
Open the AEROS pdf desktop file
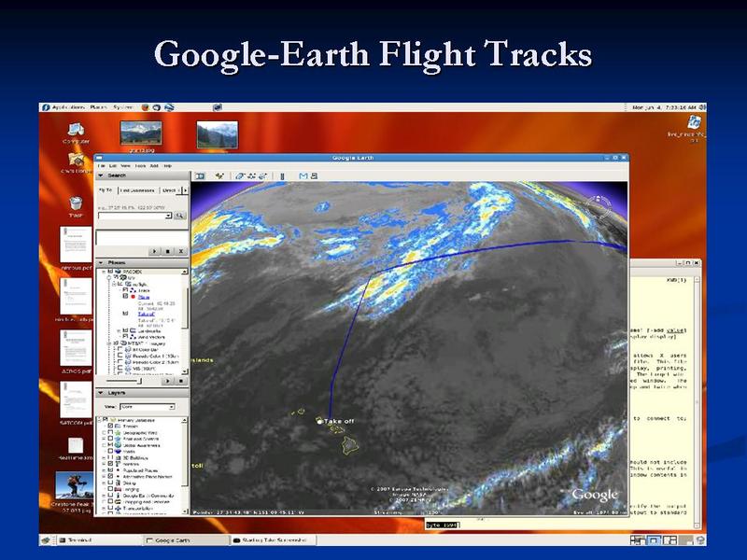click(x=76, y=347)
